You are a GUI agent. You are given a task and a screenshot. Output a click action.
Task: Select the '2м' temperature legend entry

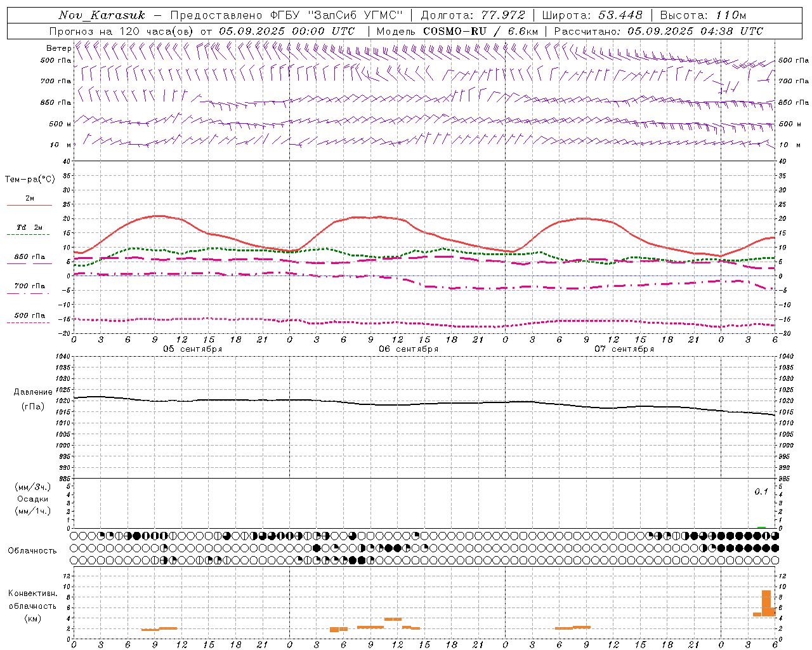tap(30, 199)
